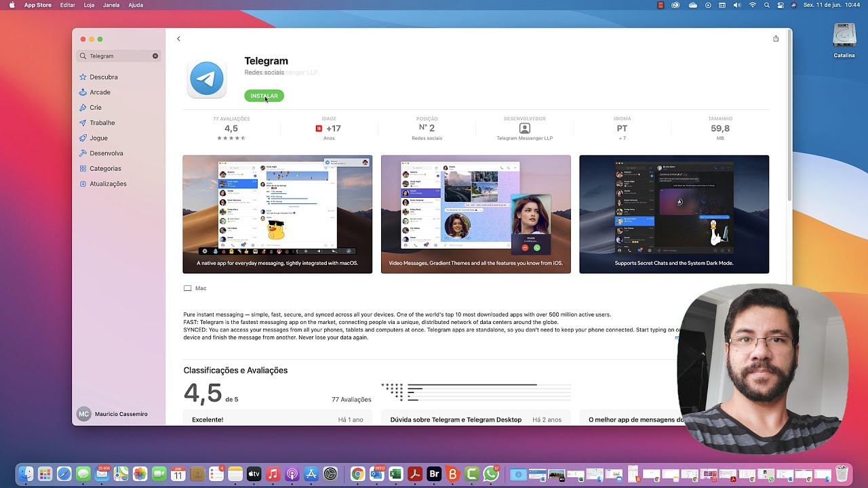Open the Apple menu
Image resolution: width=868 pixels, height=488 pixels.
point(12,5)
